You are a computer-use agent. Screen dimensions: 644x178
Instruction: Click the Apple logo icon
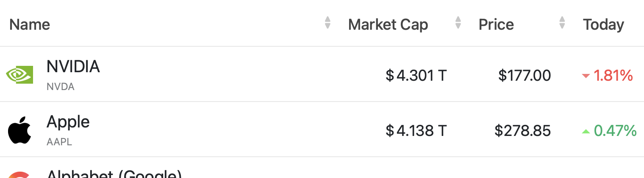(x=19, y=130)
